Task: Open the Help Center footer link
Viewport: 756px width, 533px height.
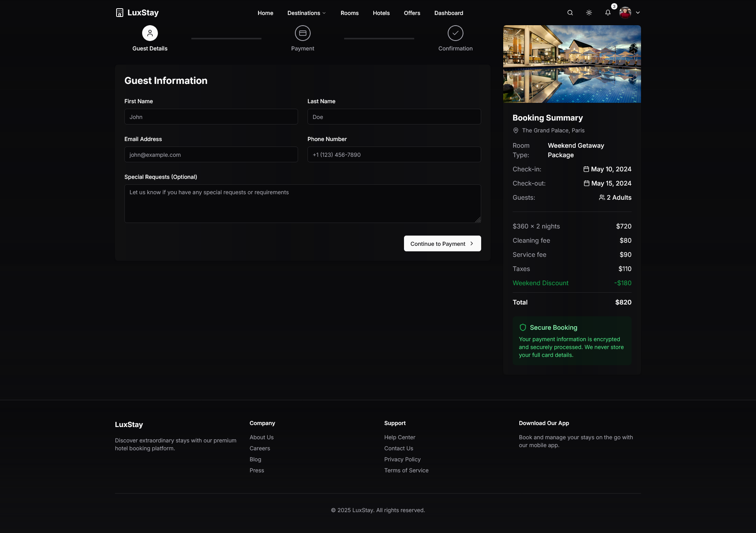Action: tap(400, 437)
